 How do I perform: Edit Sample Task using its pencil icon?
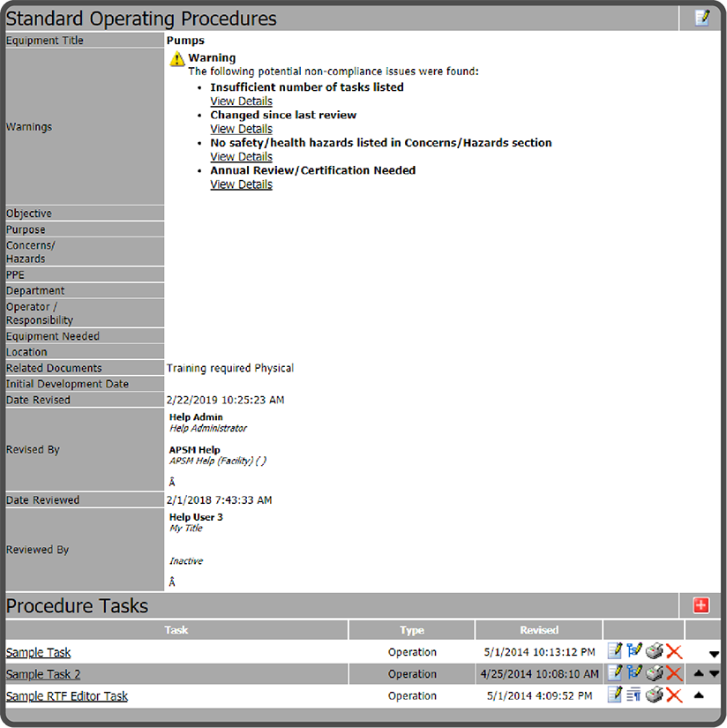[x=615, y=651]
